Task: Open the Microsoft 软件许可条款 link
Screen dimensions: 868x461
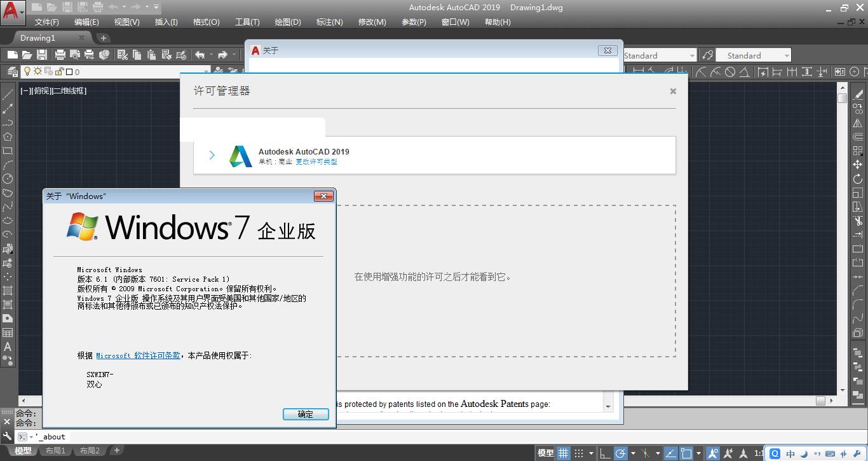Action: (x=138, y=355)
